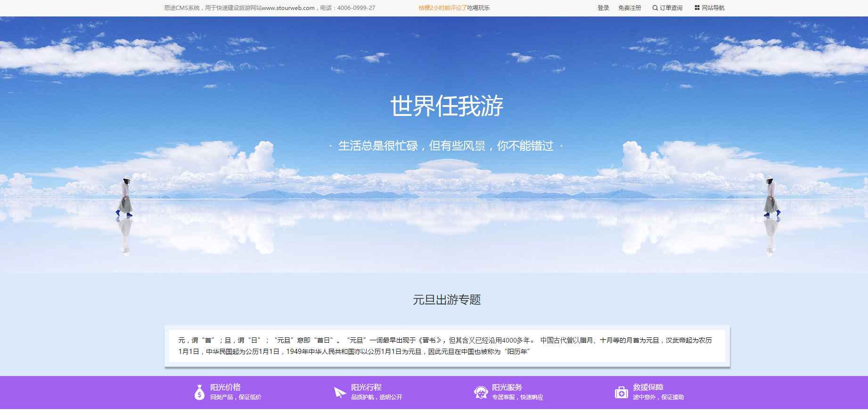Click the first-aid kit icon for 救援保障
The width and height of the screenshot is (868, 410).
(621, 392)
